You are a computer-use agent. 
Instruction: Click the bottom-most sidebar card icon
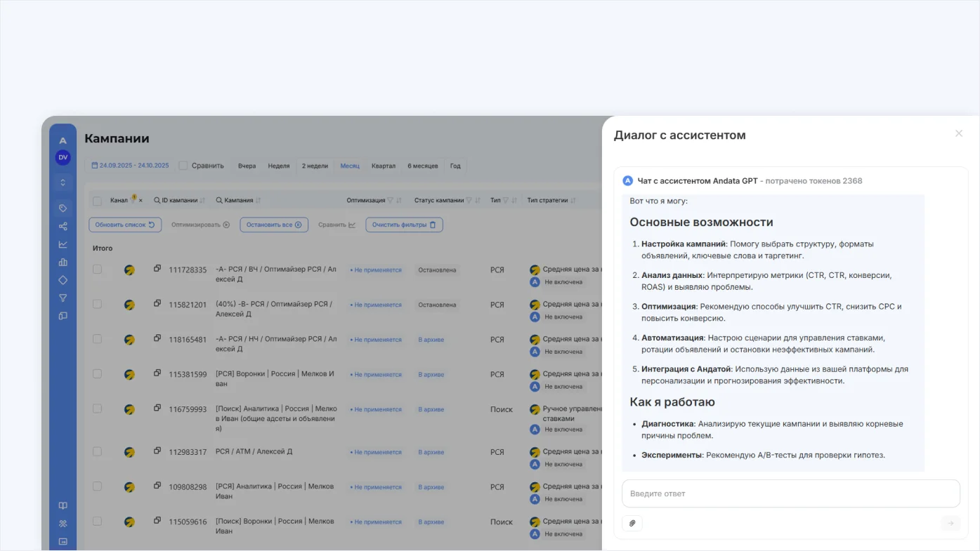63,541
